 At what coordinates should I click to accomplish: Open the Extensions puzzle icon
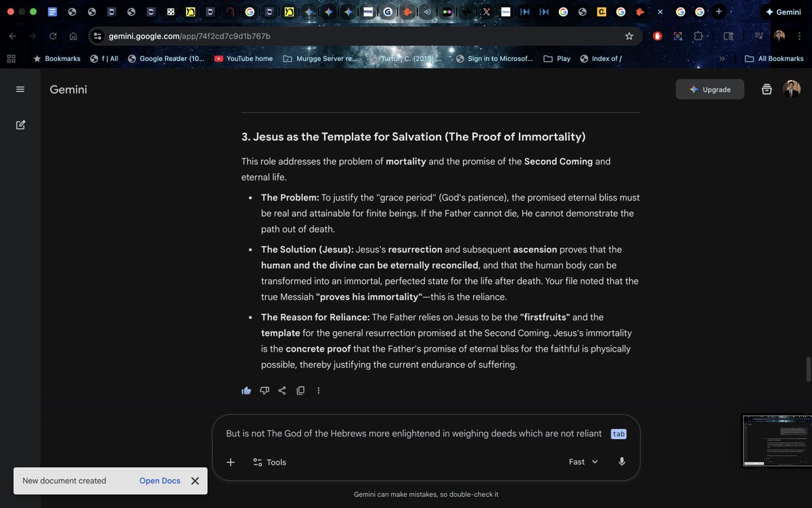point(699,36)
